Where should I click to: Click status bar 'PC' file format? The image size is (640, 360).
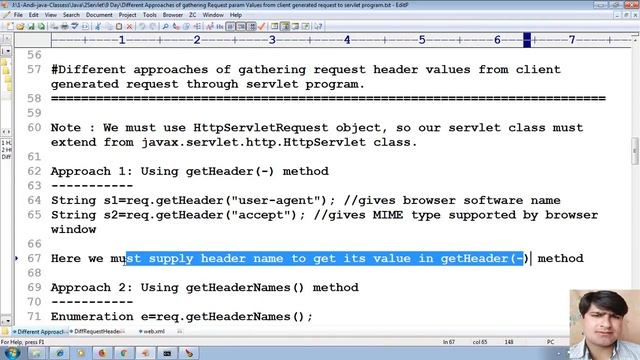(x=550, y=342)
